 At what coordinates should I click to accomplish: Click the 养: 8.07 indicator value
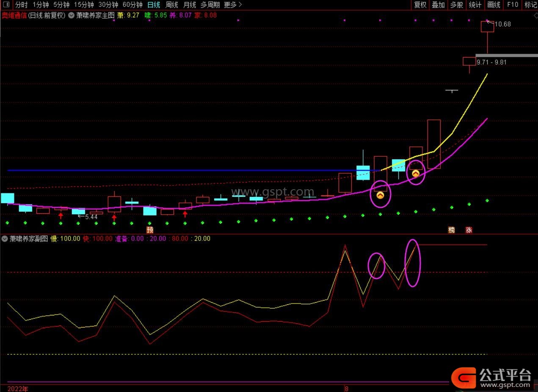click(181, 15)
